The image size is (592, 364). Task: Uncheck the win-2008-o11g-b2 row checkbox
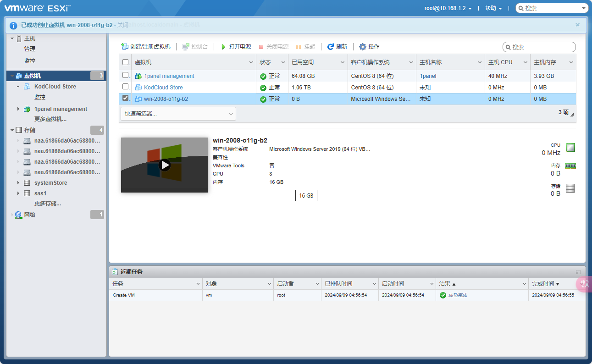pyautogui.click(x=126, y=98)
